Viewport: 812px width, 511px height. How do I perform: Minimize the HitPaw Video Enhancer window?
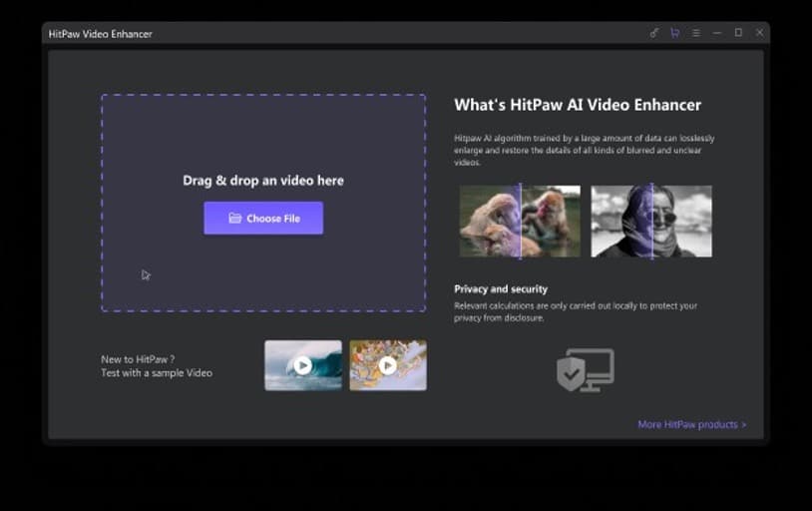[x=717, y=33]
